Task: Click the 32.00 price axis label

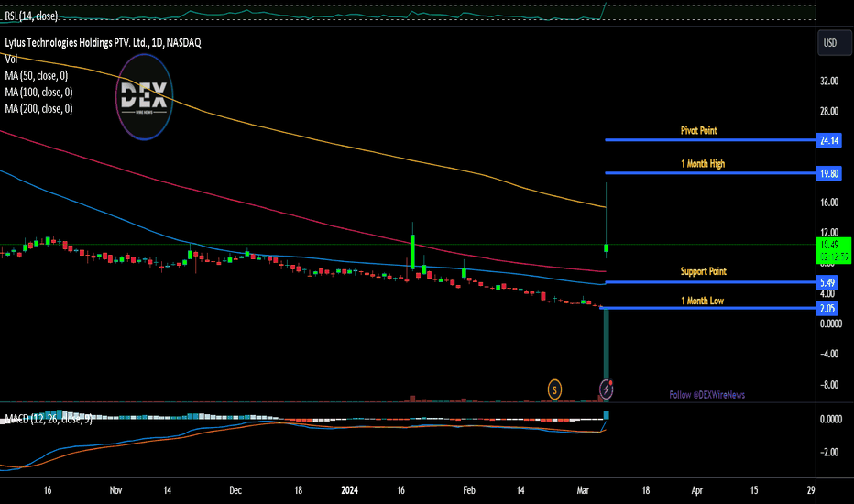Action: click(829, 82)
